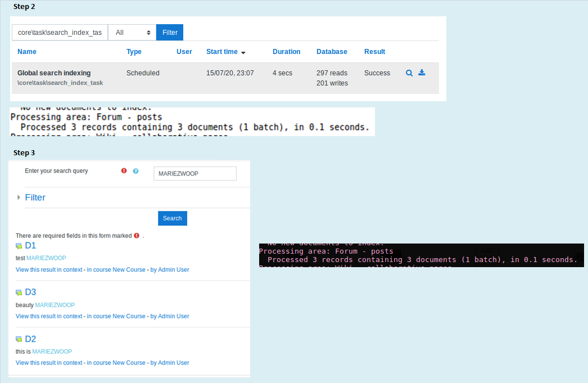The width and height of the screenshot is (588, 383).
Task: Open 'in course New Course' link under D2
Action: pos(116,363)
